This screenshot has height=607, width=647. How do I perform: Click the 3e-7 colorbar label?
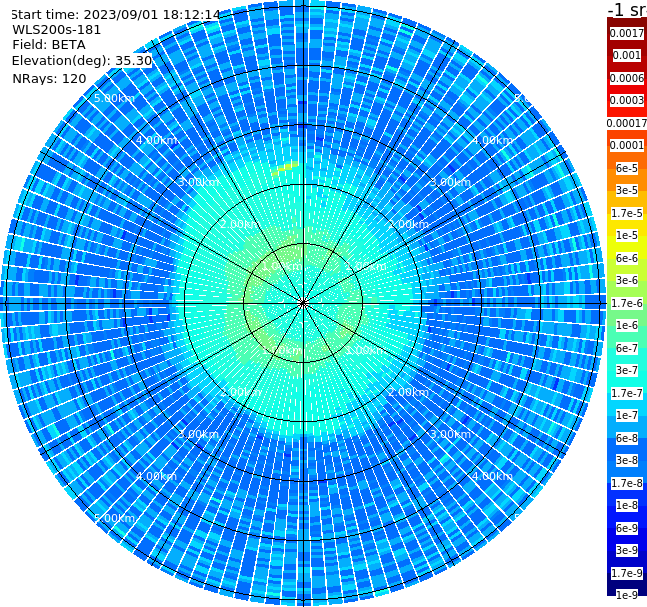627,370
